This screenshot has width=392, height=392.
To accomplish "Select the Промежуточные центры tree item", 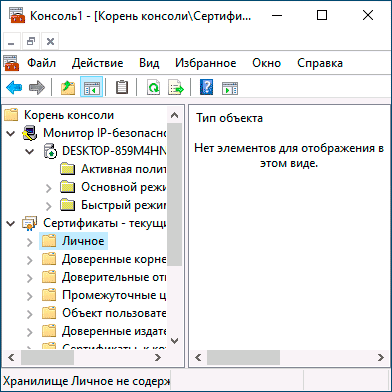I will coord(114,295).
